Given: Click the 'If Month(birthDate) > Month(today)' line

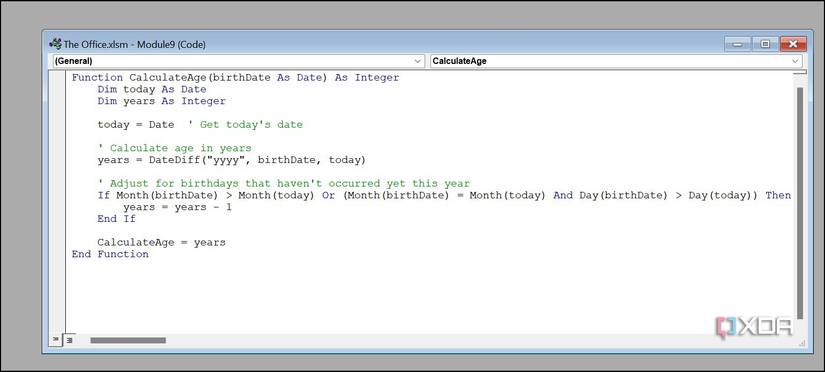Looking at the screenshot, I should pyautogui.click(x=444, y=195).
